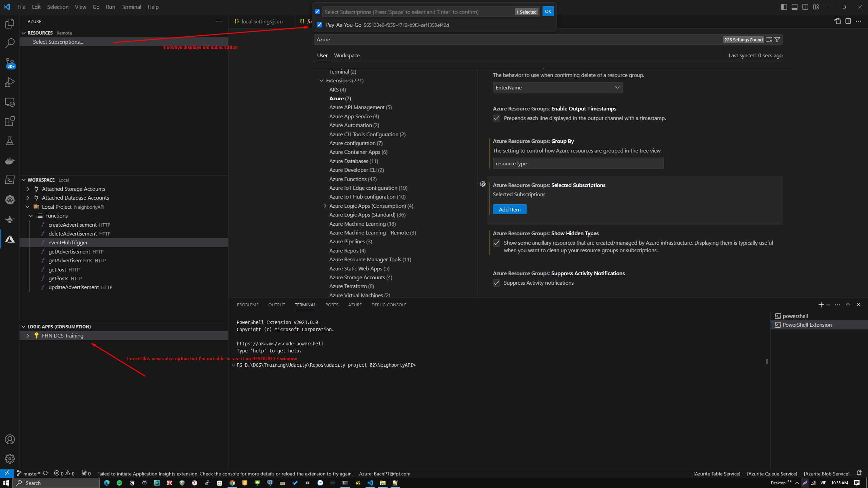Image resolution: width=868 pixels, height=488 pixels.
Task: Toggle Suppress Activity notifications checkbox
Action: click(496, 283)
